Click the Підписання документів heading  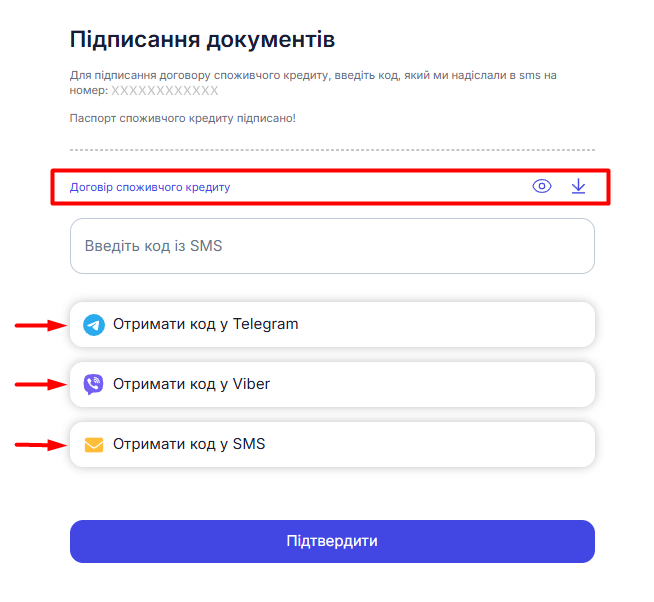tap(202, 40)
